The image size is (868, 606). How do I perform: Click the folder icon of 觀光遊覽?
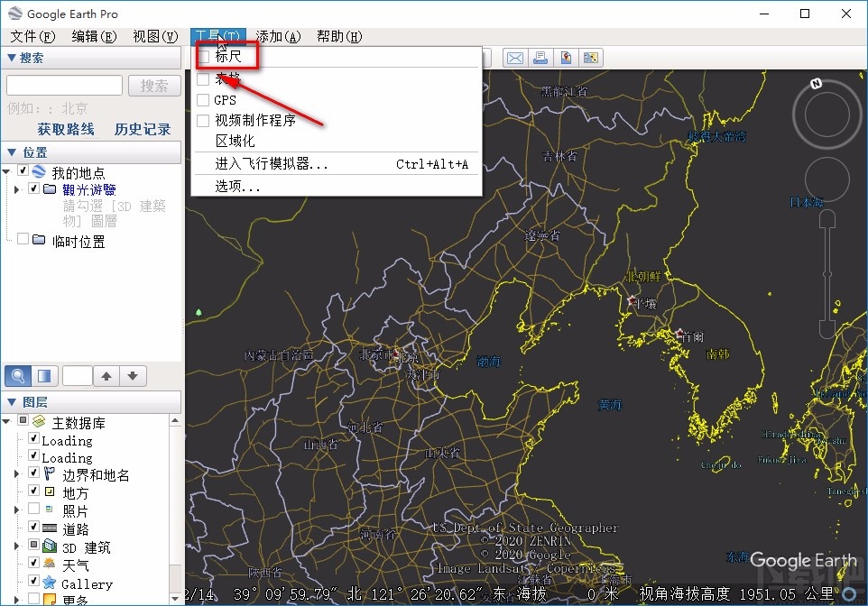click(50, 189)
